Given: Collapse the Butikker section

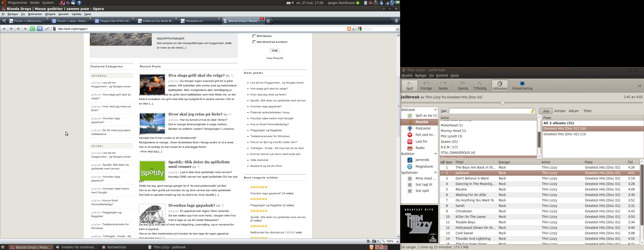Looking at the screenshot, I should (435, 154).
